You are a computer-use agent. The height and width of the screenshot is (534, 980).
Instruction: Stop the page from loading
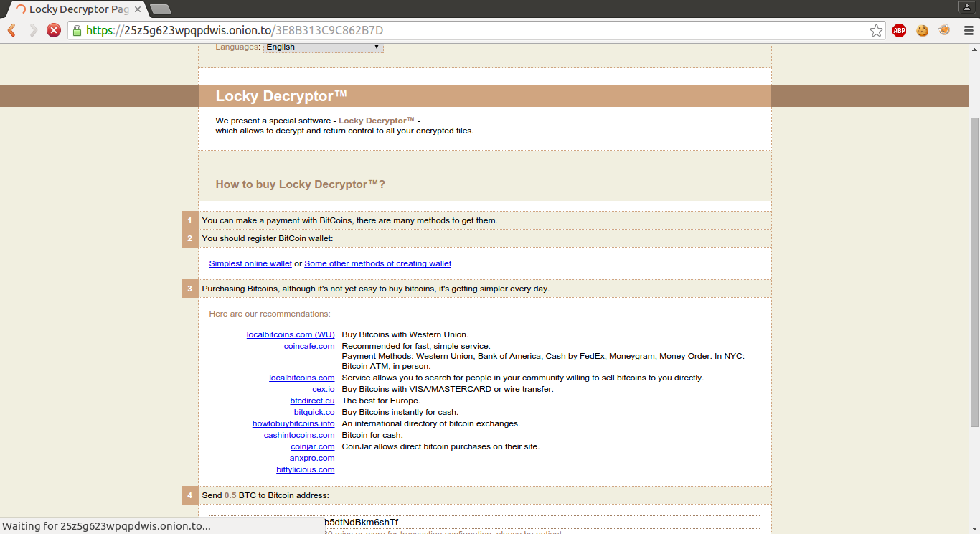(x=54, y=30)
